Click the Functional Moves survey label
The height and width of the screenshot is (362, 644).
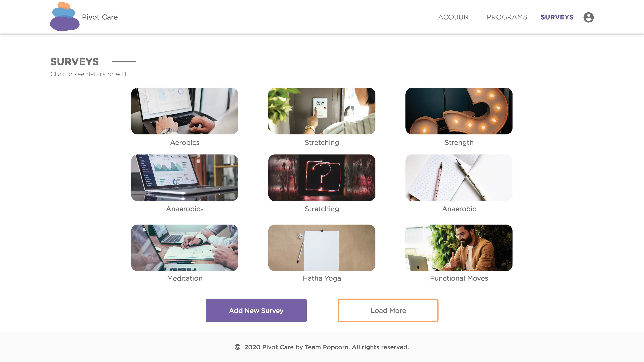459,278
